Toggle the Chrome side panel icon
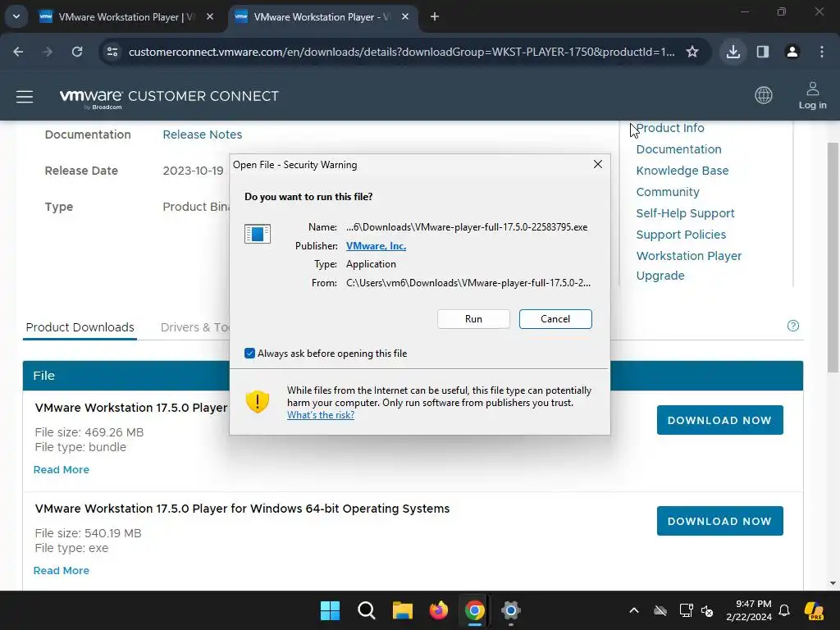This screenshot has height=630, width=840. click(x=763, y=52)
